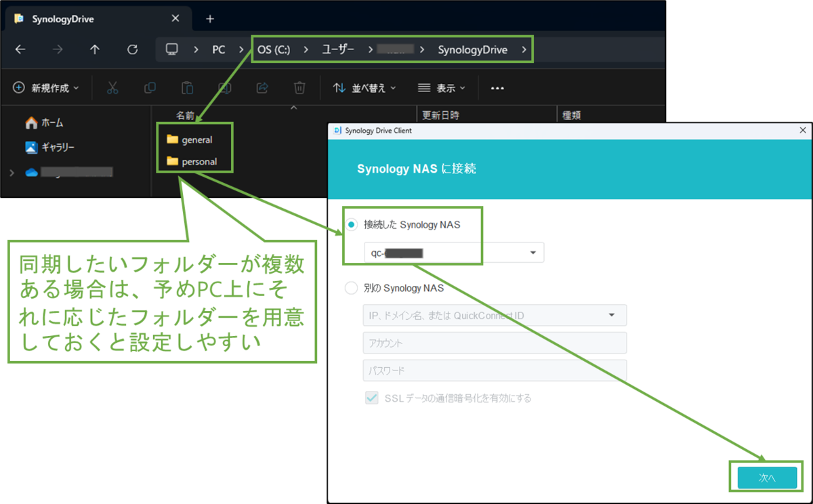Viewport: 813px width, 504px height.
Task: Expand the OneDrive tree node chevron
Action: [12, 173]
